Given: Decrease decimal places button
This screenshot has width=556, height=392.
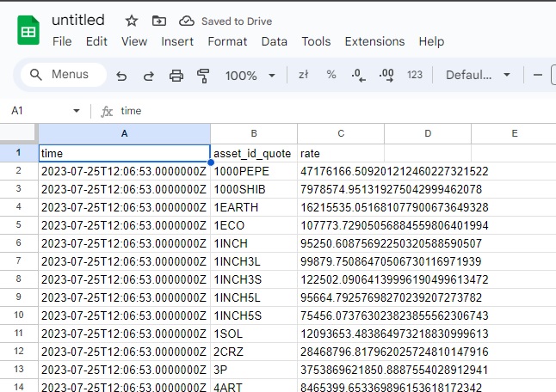Looking at the screenshot, I should pos(358,75).
